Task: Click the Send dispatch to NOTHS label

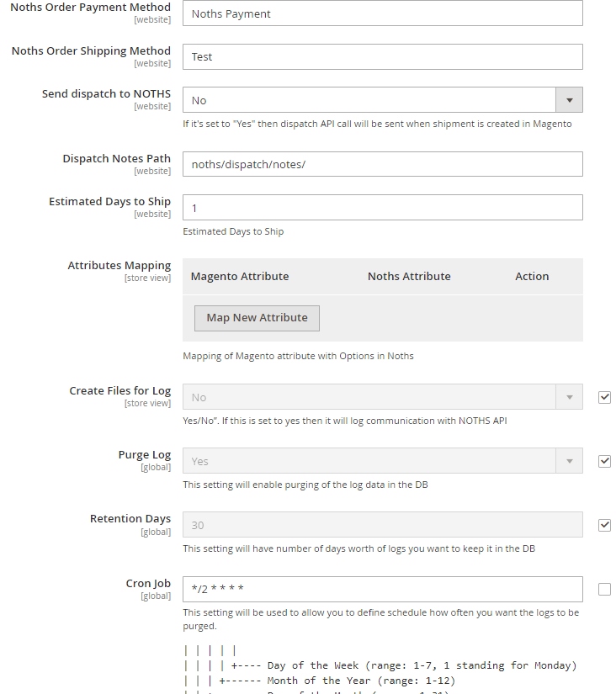Action: (x=106, y=93)
